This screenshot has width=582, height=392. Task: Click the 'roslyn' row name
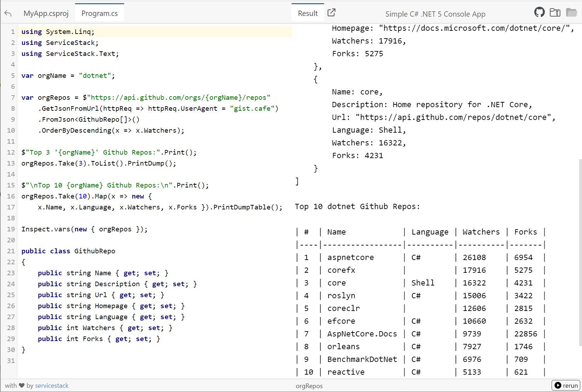tap(341, 295)
